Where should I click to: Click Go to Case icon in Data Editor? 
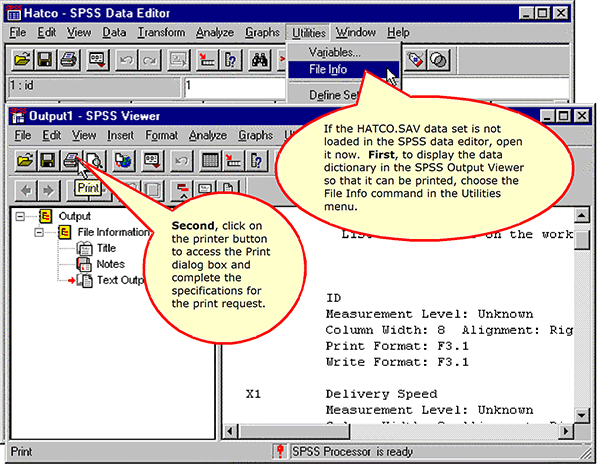207,60
